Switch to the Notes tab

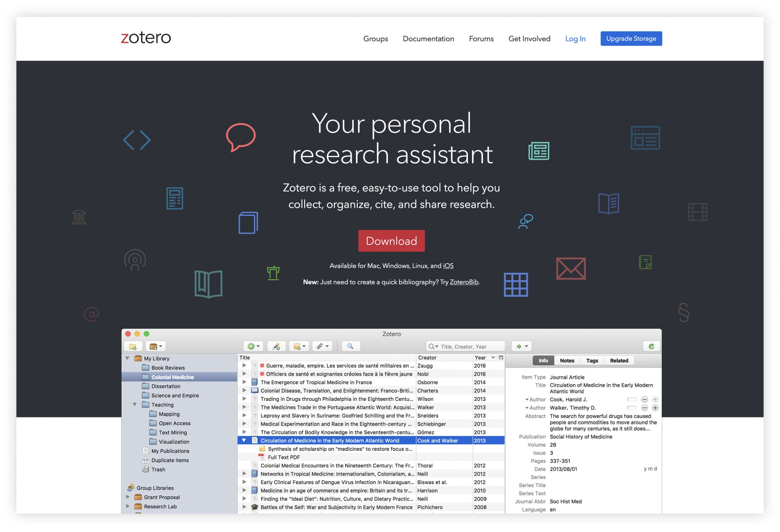pyautogui.click(x=567, y=360)
